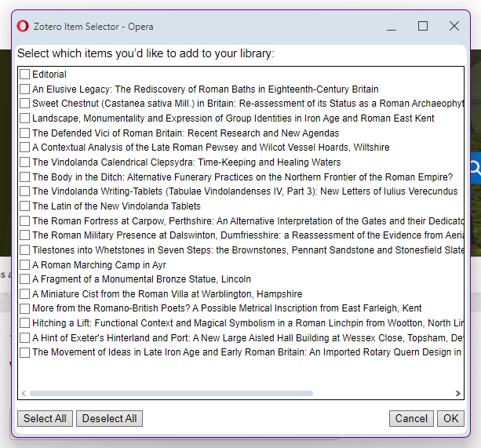
Task: Check Hitching a Lift article checkbox
Action: coord(24,323)
